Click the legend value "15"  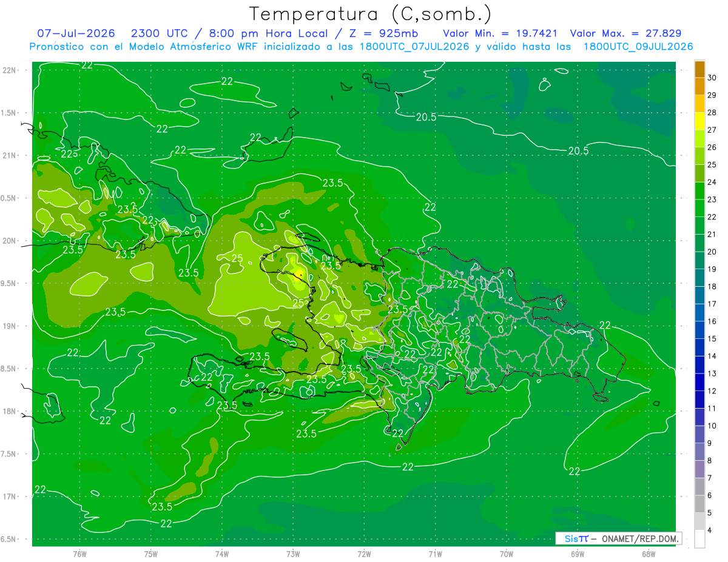point(712,339)
